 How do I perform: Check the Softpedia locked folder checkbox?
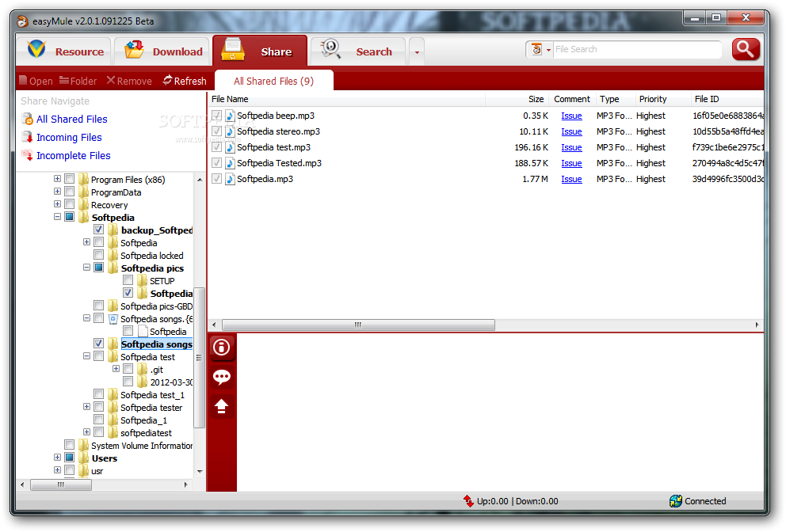[x=99, y=256]
